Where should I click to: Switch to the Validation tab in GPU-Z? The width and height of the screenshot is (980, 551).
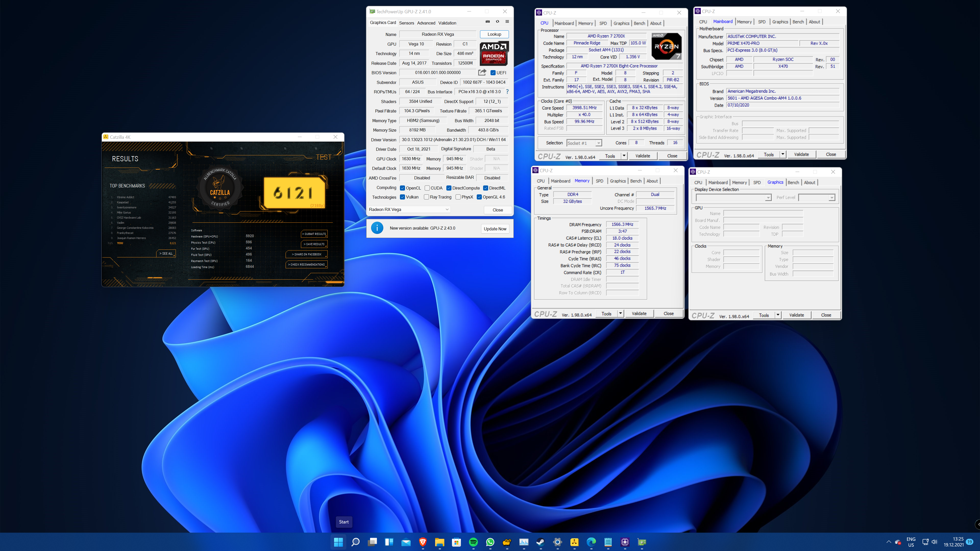coord(447,23)
